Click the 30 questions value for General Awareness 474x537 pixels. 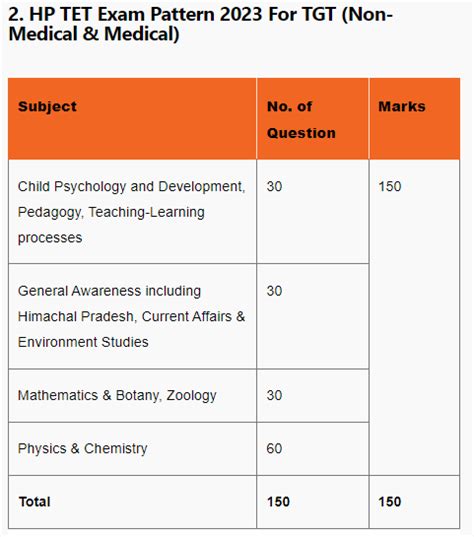pos(274,291)
